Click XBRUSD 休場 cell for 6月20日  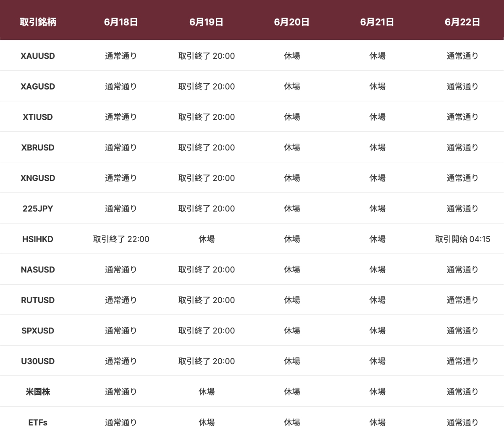point(292,148)
